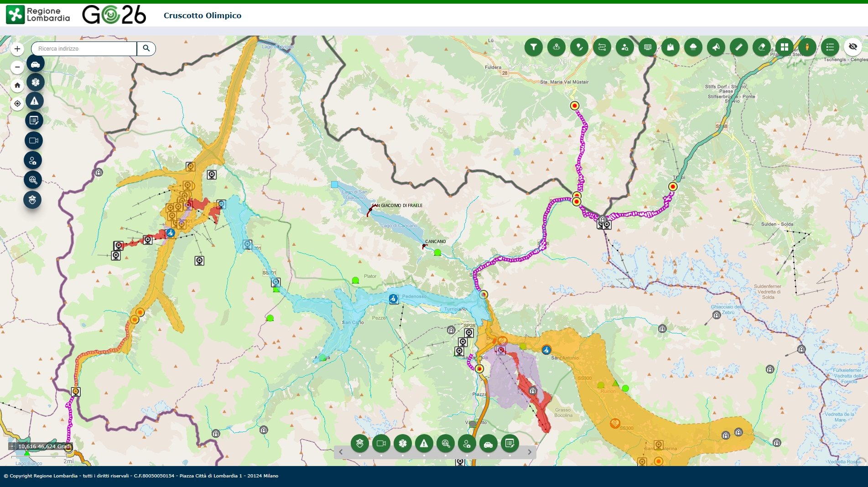This screenshot has width=868, height=487.
Task: Activate the orange street-view pegman icon
Action: [x=807, y=47]
